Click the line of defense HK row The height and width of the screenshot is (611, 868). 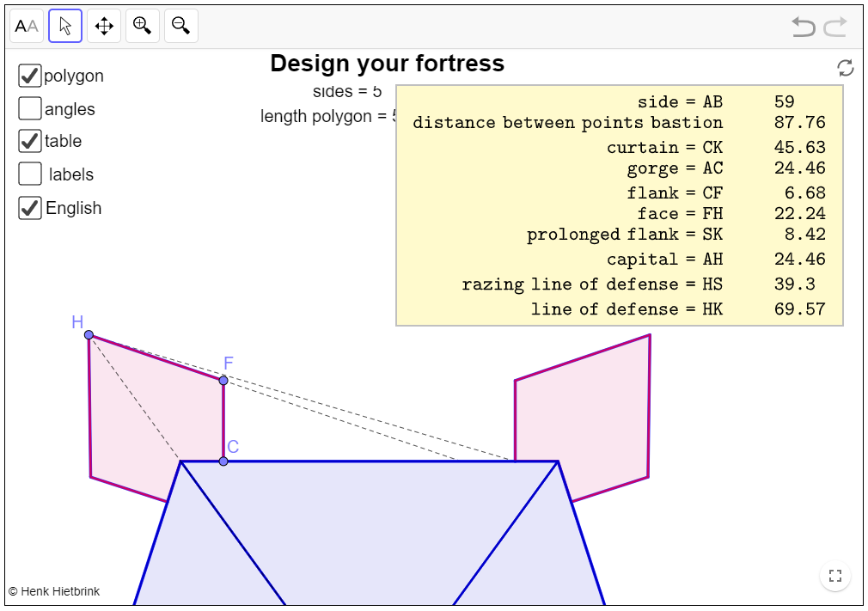pos(619,309)
